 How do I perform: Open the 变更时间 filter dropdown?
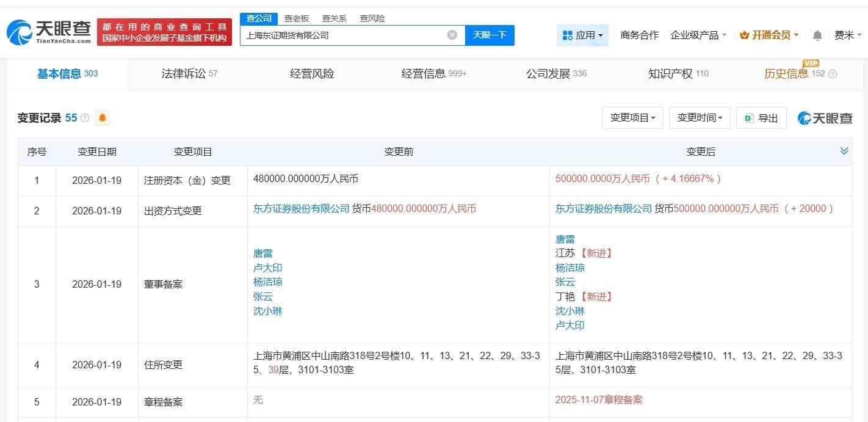point(700,118)
